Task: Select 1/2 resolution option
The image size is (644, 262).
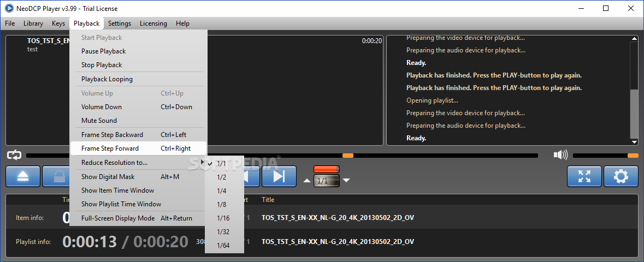Action: (x=224, y=177)
